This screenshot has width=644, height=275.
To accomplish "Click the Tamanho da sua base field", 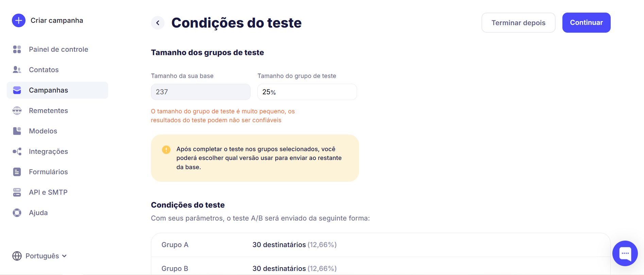I will [x=201, y=92].
